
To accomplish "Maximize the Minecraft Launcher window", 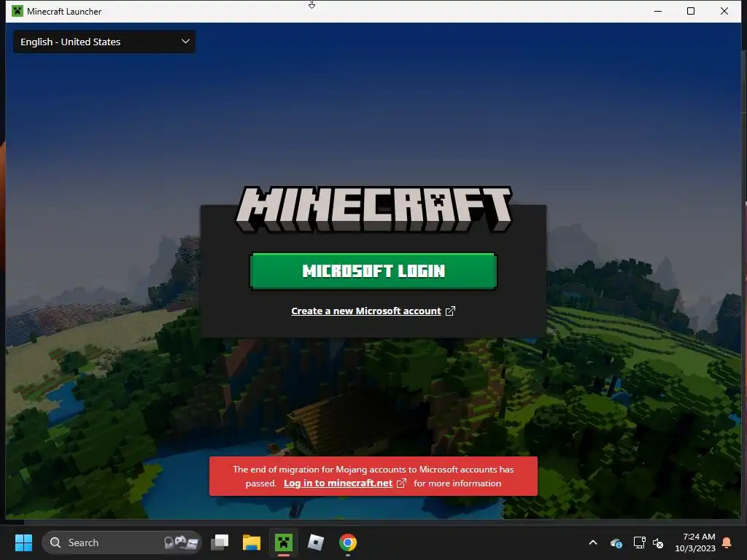I will [x=691, y=11].
